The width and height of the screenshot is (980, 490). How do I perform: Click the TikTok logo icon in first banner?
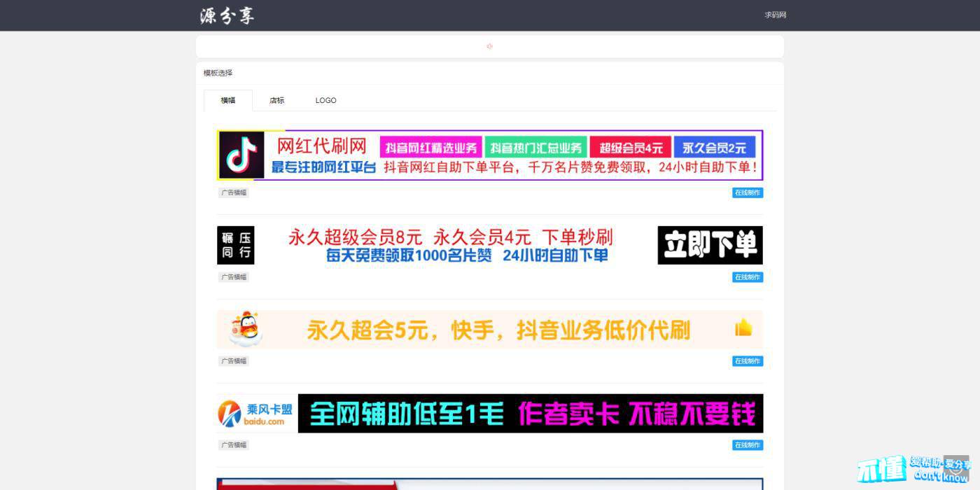(241, 155)
